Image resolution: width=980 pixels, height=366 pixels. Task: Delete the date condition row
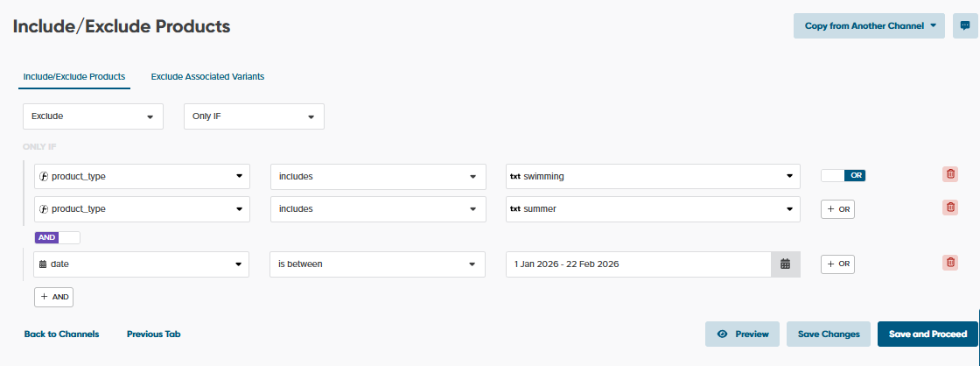click(x=949, y=263)
